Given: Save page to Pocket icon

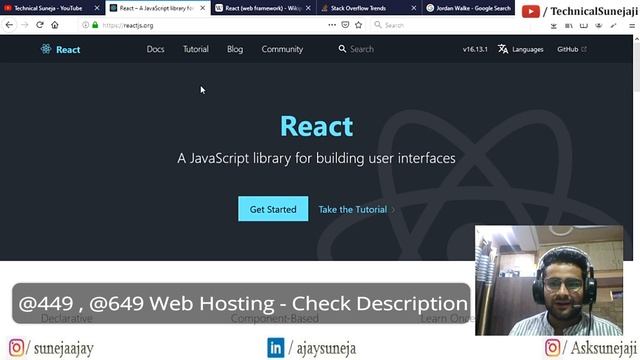Looking at the screenshot, I should pyautogui.click(x=345, y=25).
